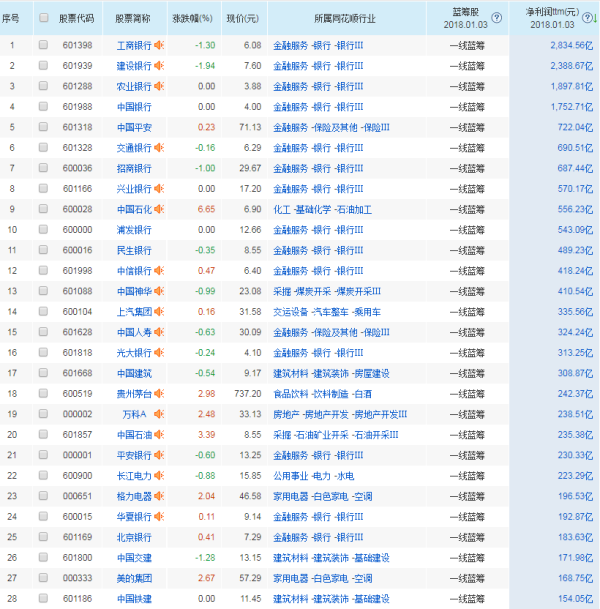Viewport: 600px width, 609px height.
Task: Sort by 涨跌幅(%) column header
Action: coord(193,18)
